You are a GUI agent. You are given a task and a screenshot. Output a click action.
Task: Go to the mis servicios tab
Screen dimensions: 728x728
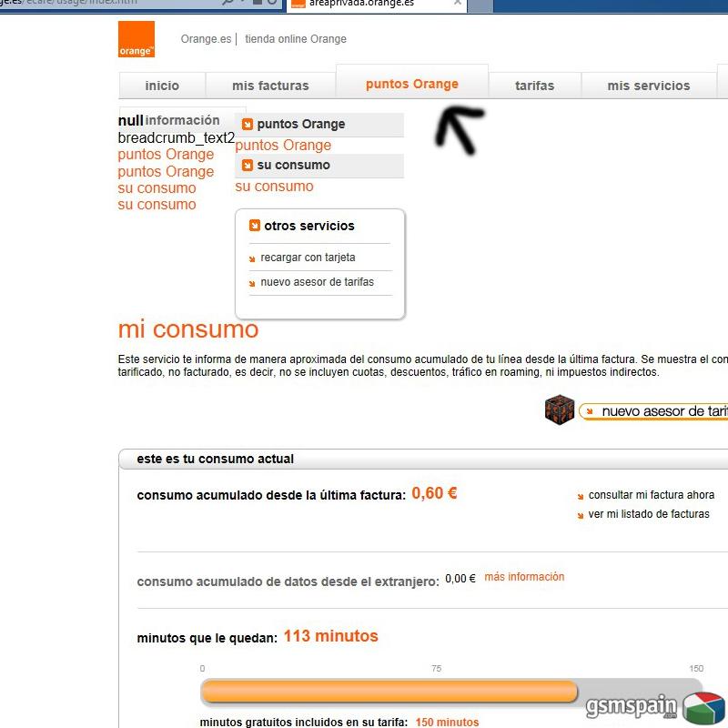click(649, 86)
